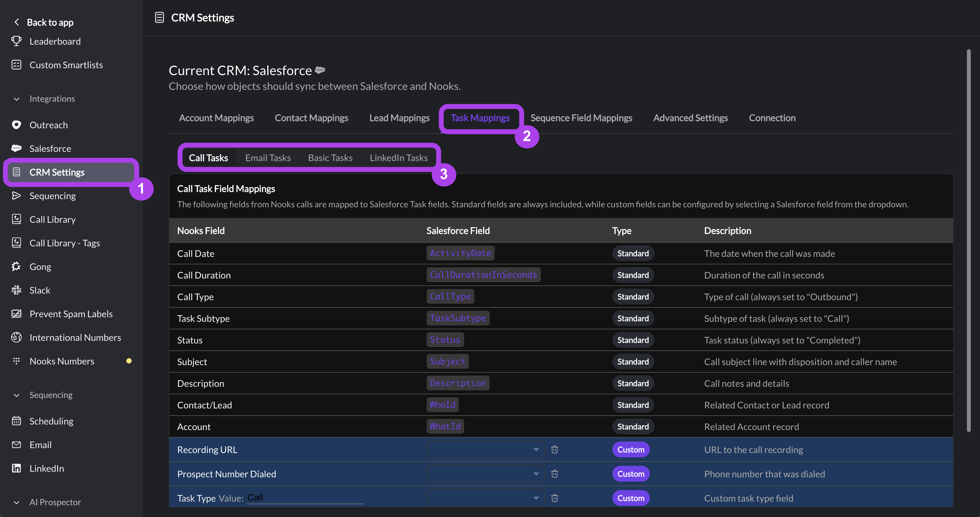The image size is (980, 517).
Task: Switch to the Basic Tasks sub-tab
Action: point(330,158)
